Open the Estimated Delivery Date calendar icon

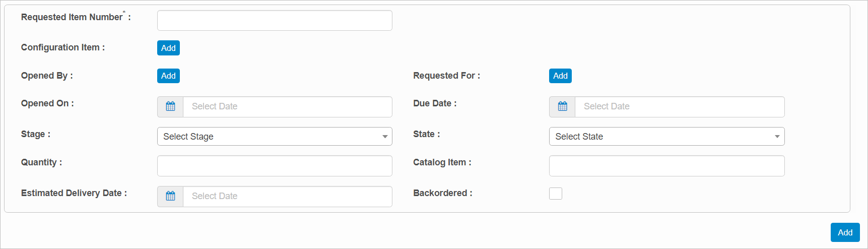170,196
